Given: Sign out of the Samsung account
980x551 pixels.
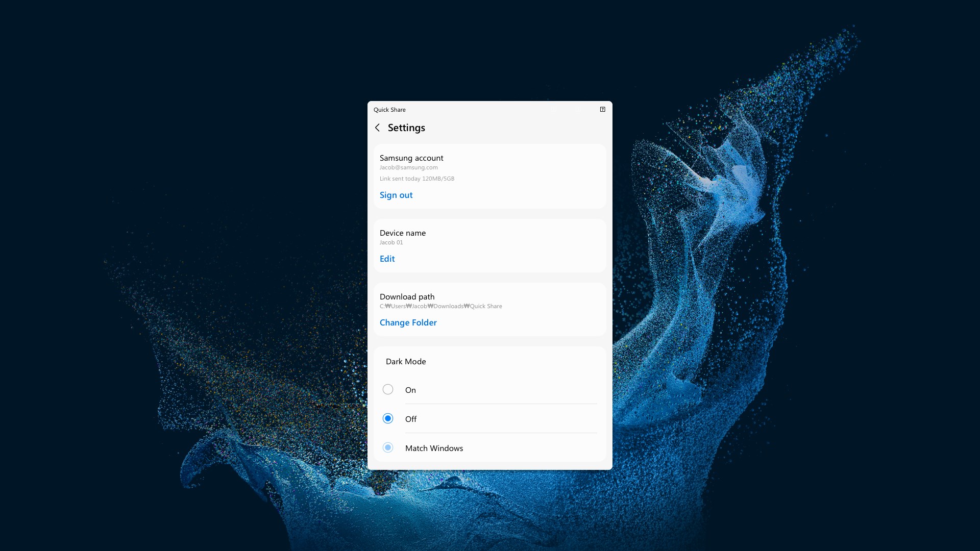Looking at the screenshot, I should click(396, 195).
